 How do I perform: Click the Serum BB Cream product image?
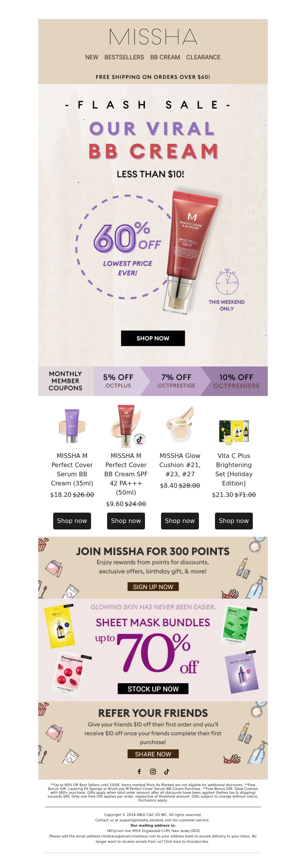point(72,425)
